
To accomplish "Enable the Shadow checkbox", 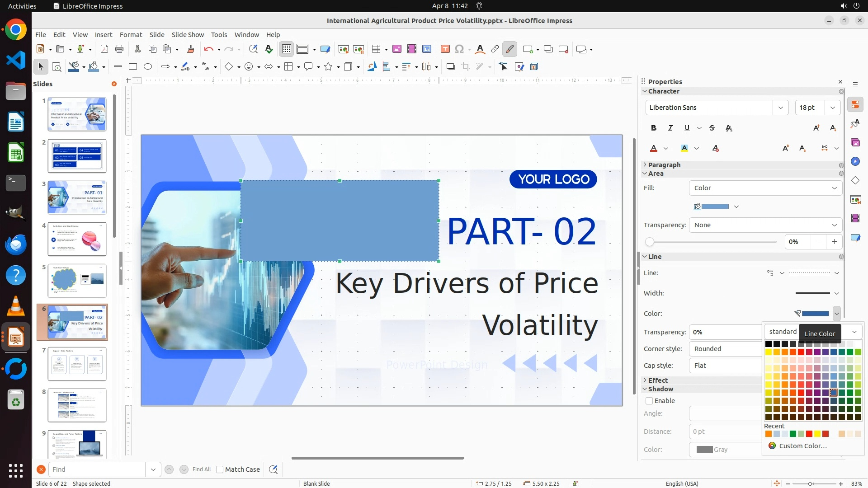I will [x=650, y=401].
